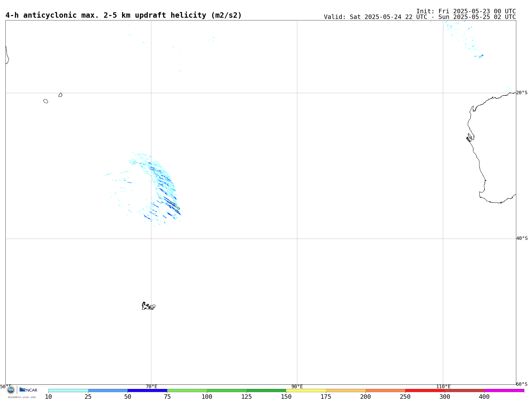532x400 pixels.
Task: Open the ensemble.ucar.edu text link
Action: pos(22,397)
